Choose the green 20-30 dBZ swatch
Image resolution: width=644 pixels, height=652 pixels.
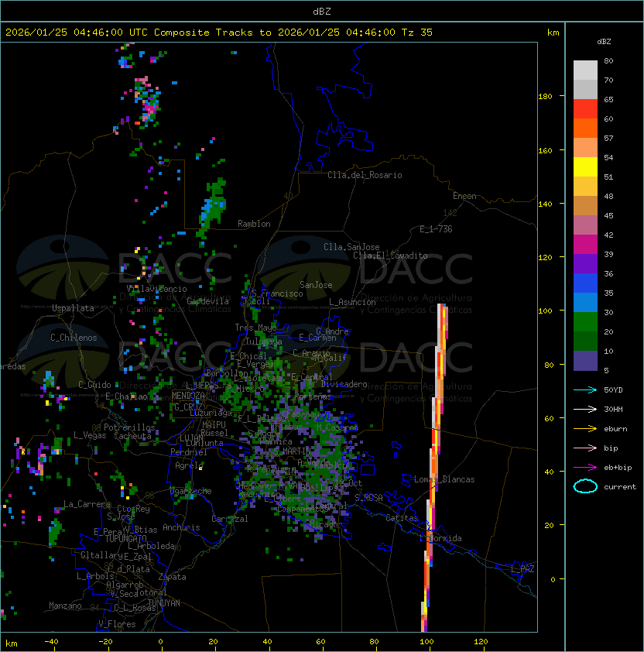585,322
